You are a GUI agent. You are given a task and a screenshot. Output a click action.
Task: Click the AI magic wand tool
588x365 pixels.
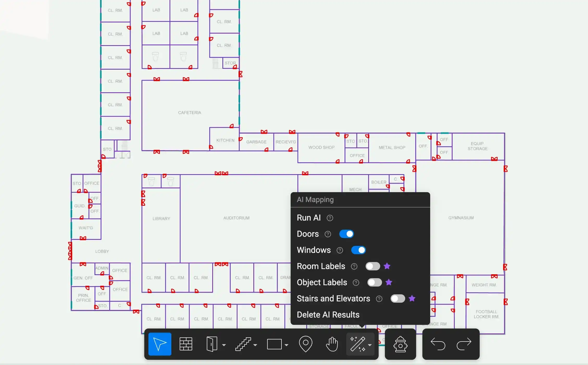coord(358,344)
